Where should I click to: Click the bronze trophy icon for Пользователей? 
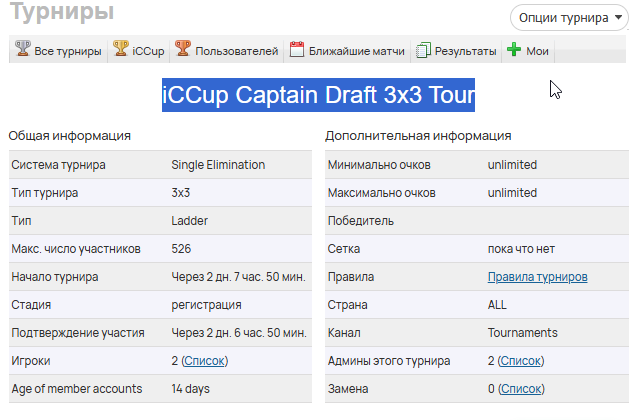pyautogui.click(x=183, y=48)
